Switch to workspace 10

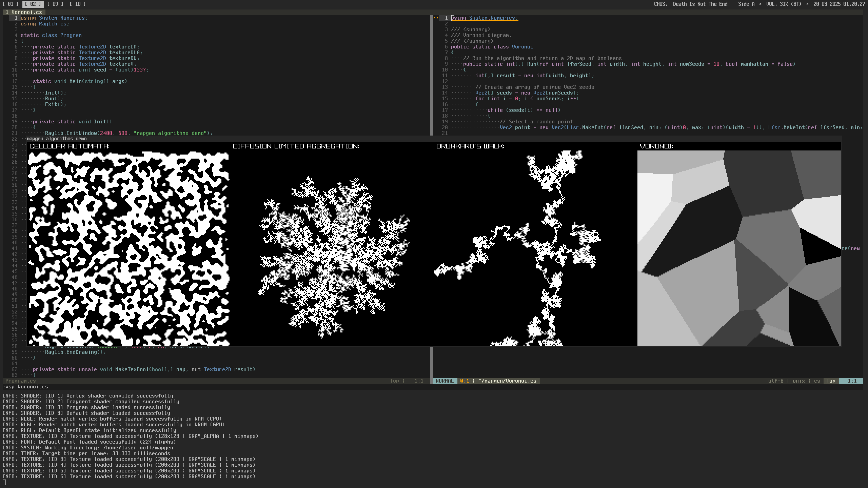78,4
